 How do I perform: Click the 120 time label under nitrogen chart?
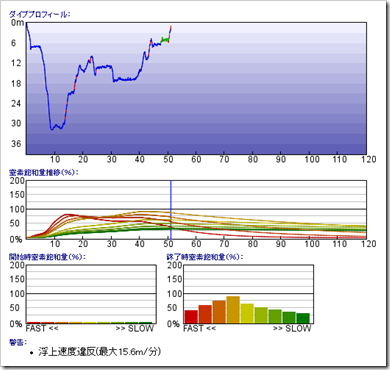[369, 244]
